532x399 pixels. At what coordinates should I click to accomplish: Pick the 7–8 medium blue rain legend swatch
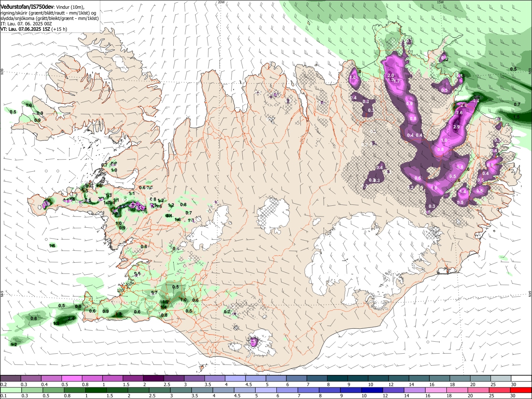308,390
